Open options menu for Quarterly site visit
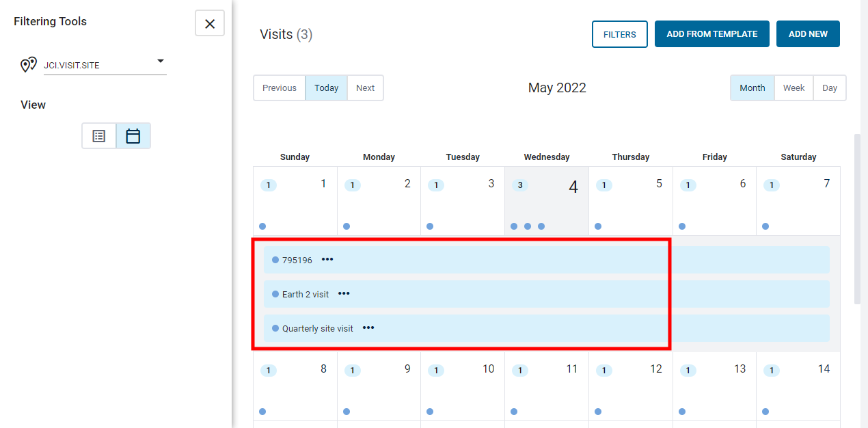Screen dimensions: 868x428 pyautogui.click(x=368, y=328)
